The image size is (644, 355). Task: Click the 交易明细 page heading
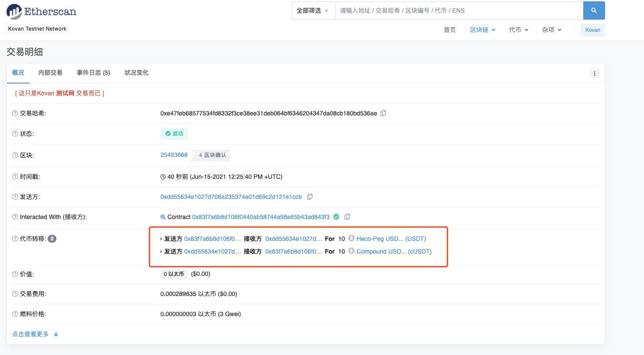click(24, 52)
